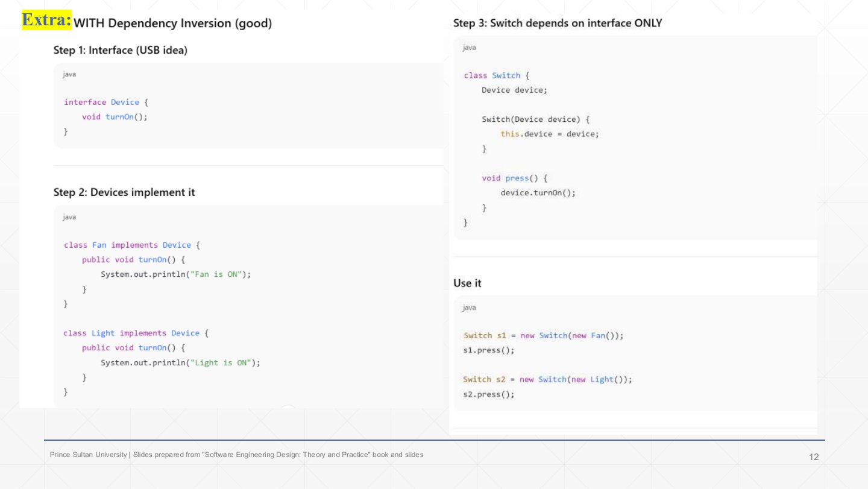Viewport: 868px width, 489px height.
Task: Click the "java" label above the Switch s1 code
Action: coord(469,308)
